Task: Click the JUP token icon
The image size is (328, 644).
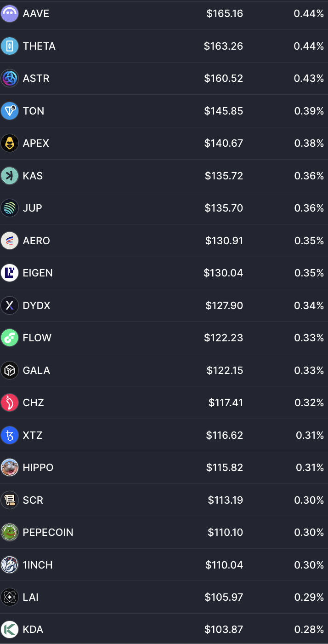Action: point(10,208)
